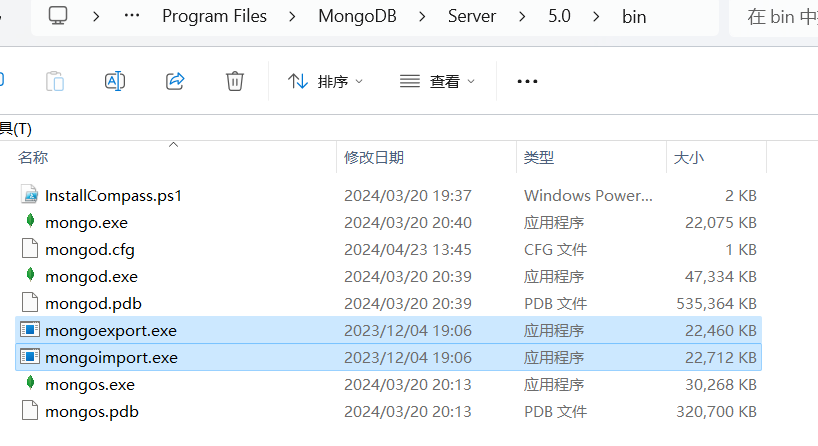818x446 pixels.
Task: Go to Program Files in breadcrumb
Action: tap(214, 16)
